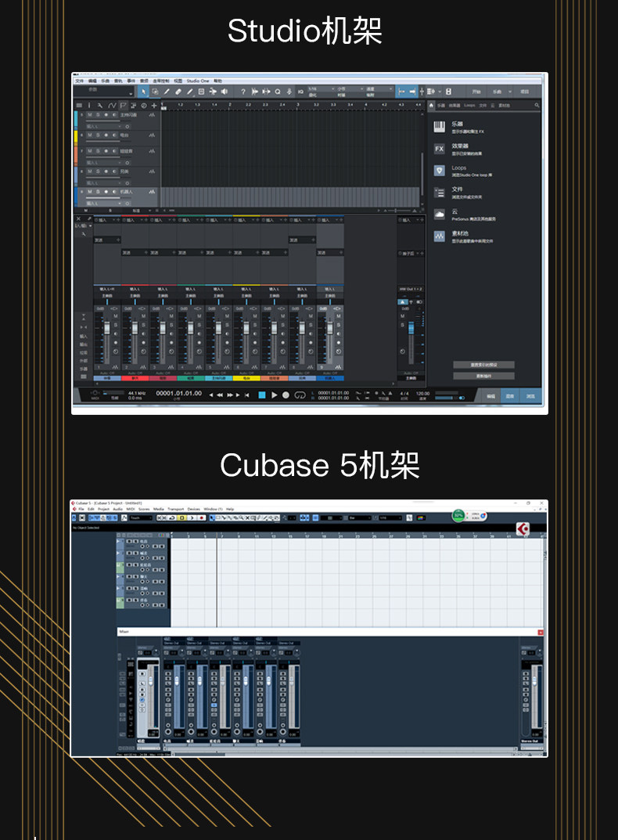This screenshot has height=840, width=618.
Task: Open the Studio One menu in menu bar
Action: coord(198,81)
